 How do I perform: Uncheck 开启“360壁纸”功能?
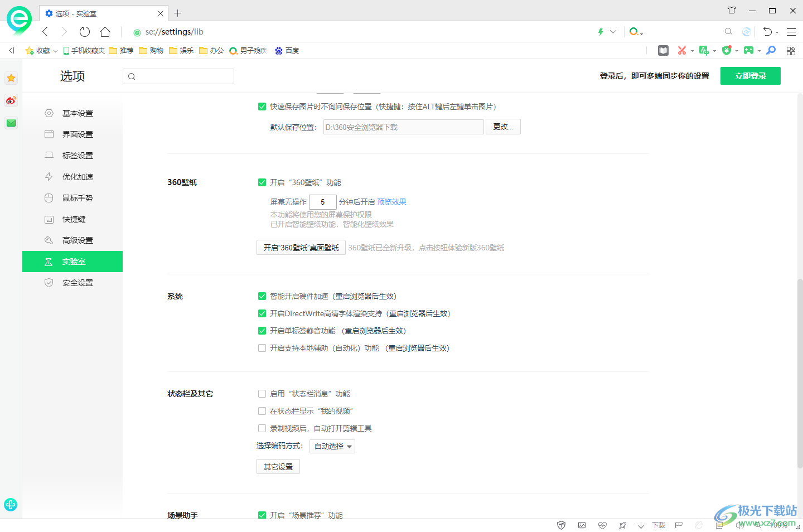pos(262,182)
